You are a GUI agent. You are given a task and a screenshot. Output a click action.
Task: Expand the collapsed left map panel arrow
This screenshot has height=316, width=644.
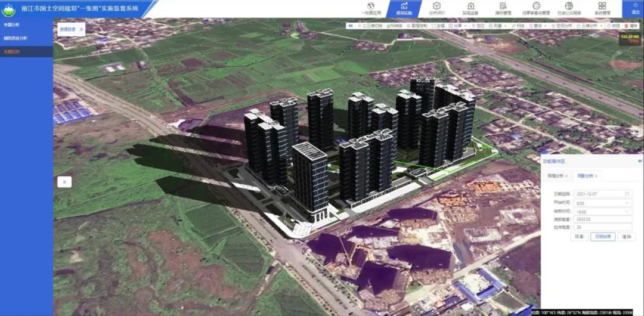pos(64,182)
